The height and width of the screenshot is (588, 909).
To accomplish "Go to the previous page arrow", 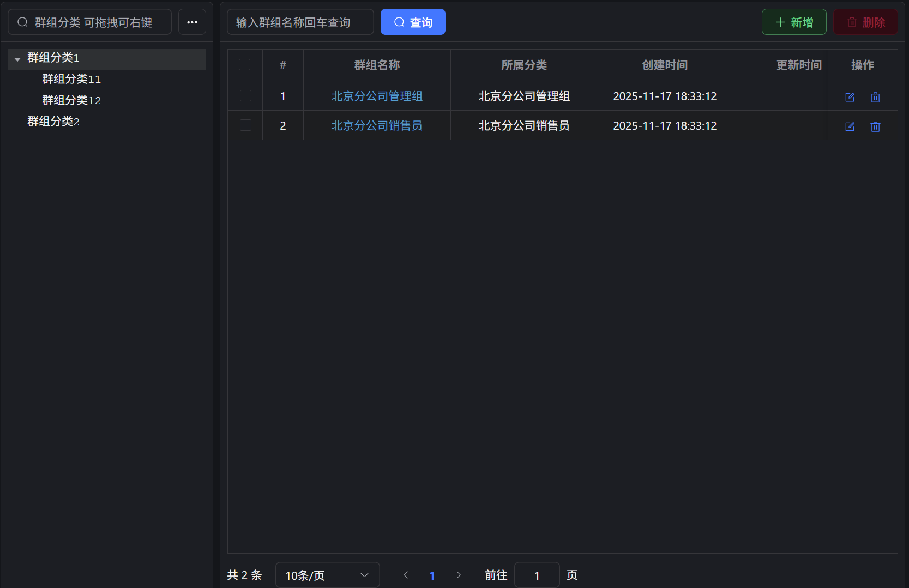I will tap(406, 575).
